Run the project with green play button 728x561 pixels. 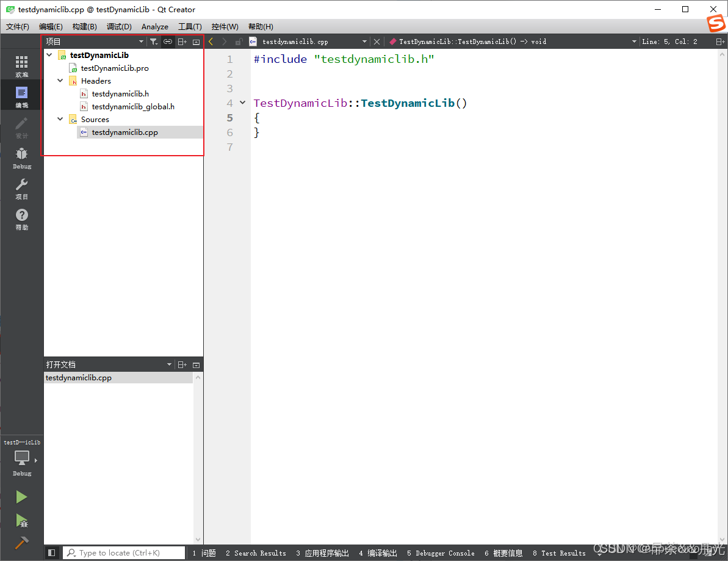coord(21,498)
